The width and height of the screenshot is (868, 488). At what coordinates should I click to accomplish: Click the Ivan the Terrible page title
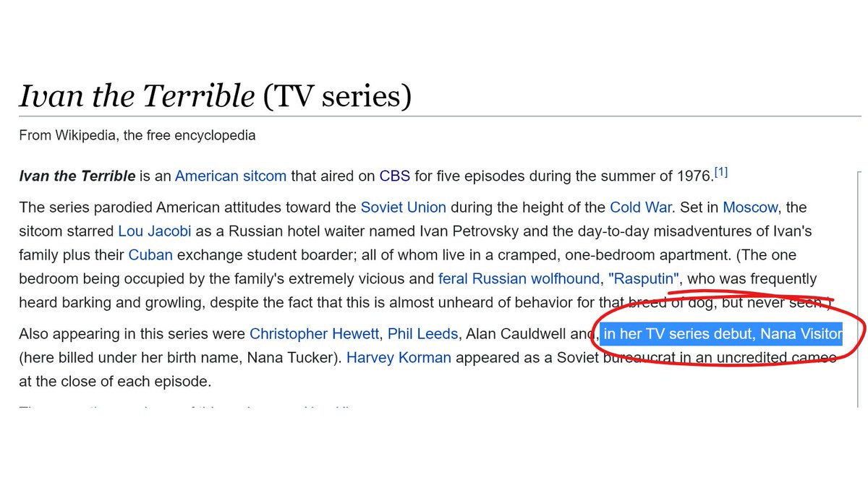coord(215,96)
